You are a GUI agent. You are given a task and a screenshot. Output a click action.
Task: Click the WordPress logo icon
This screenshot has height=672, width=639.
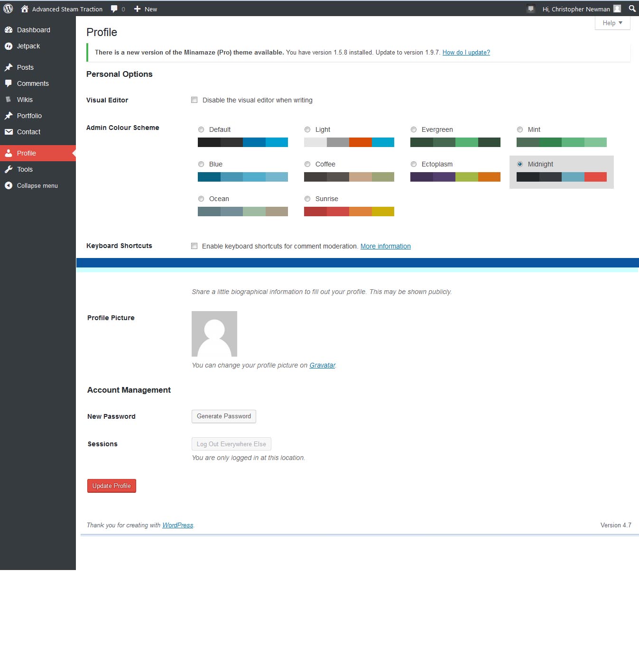coord(8,9)
